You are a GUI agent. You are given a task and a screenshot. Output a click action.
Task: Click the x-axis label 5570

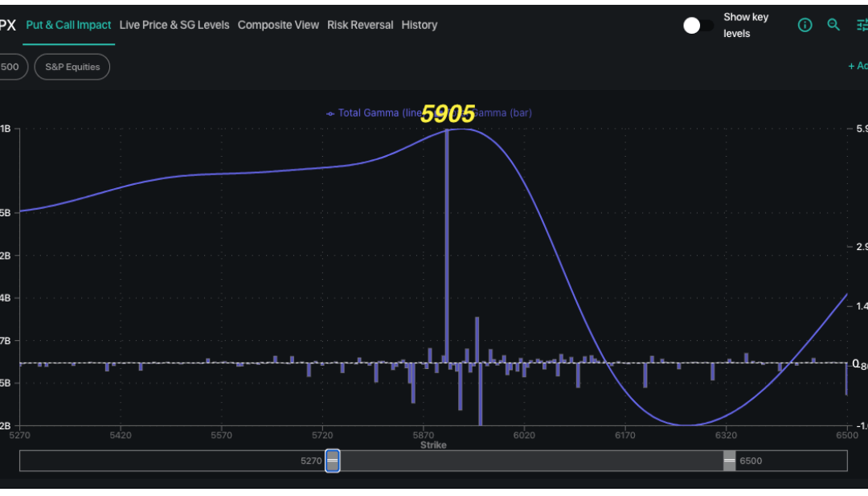pyautogui.click(x=221, y=435)
